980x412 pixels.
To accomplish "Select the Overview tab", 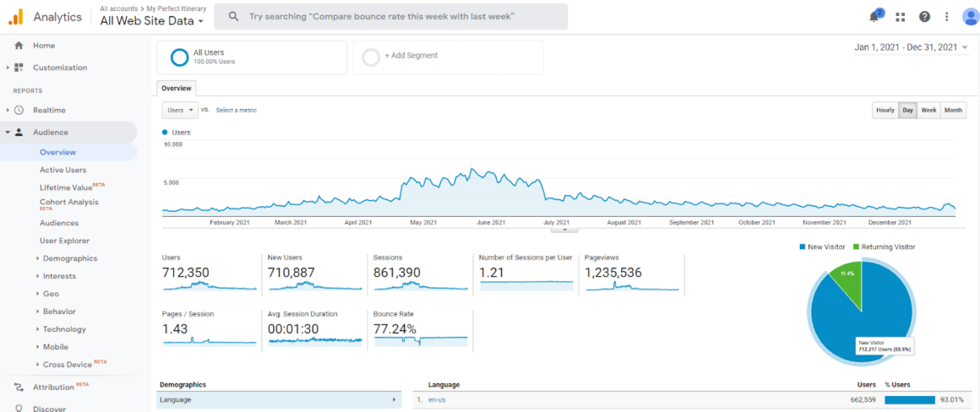I will coord(177,88).
